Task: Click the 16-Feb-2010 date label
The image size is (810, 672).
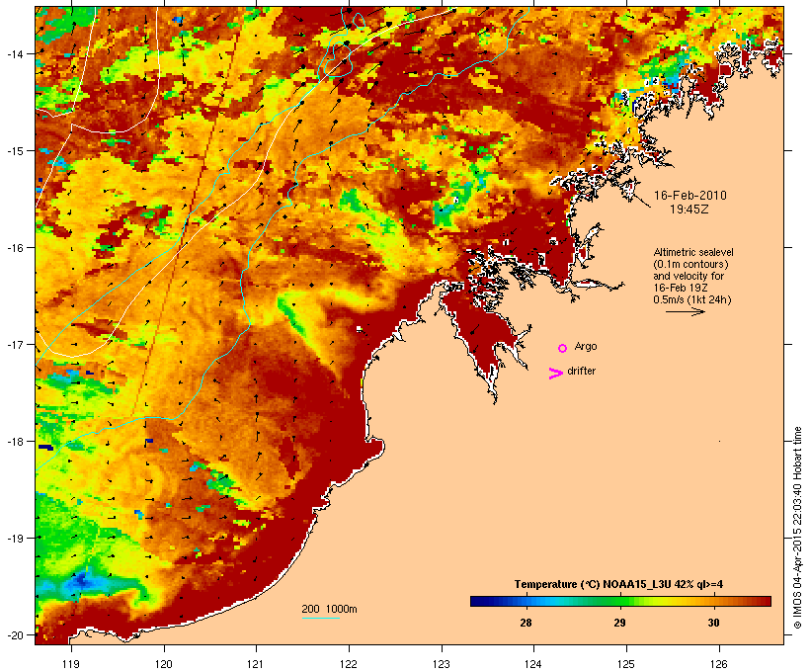Action: click(x=690, y=196)
